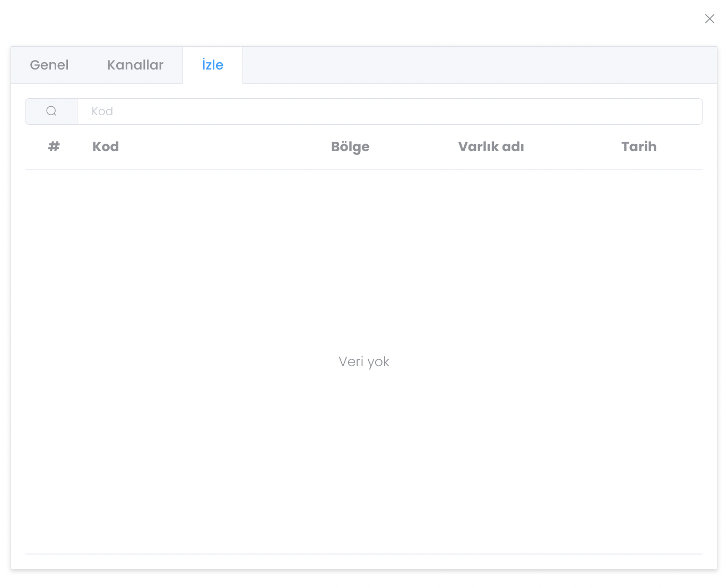The image size is (728, 588).
Task: Click the Bölge column header
Action: click(x=350, y=147)
